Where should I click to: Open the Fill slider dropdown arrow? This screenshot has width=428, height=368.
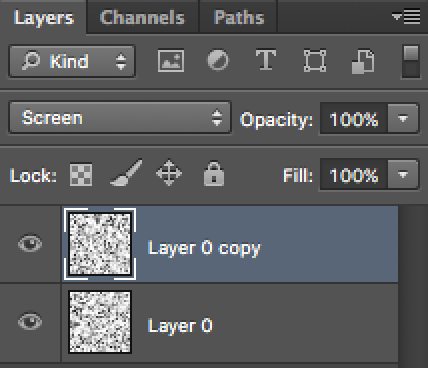click(403, 174)
